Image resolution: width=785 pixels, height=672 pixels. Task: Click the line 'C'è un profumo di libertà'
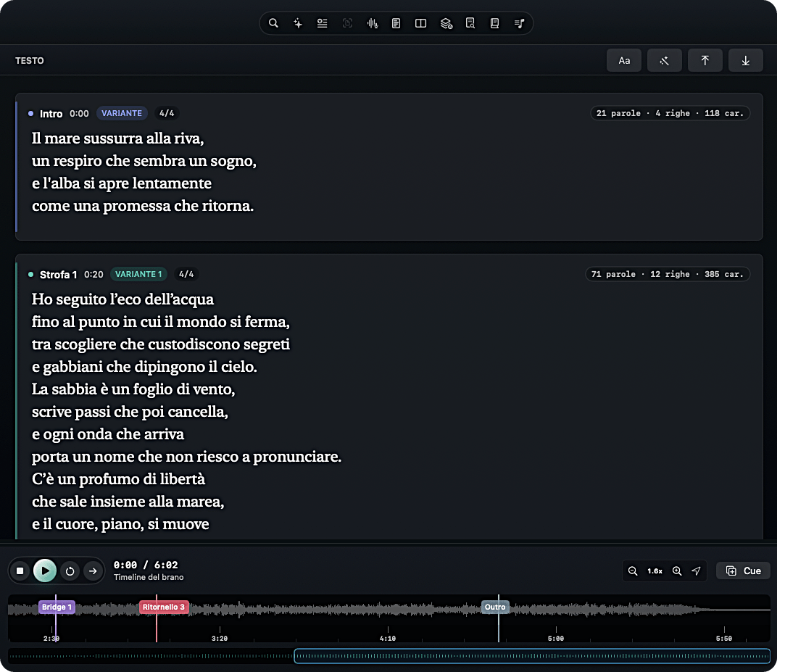(118, 479)
